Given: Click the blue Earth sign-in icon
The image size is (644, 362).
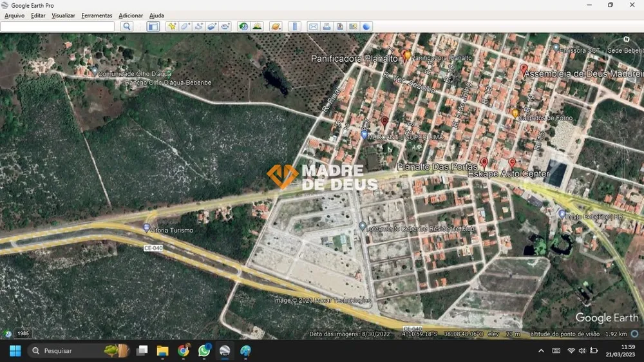Looking at the screenshot, I should coord(366,26).
